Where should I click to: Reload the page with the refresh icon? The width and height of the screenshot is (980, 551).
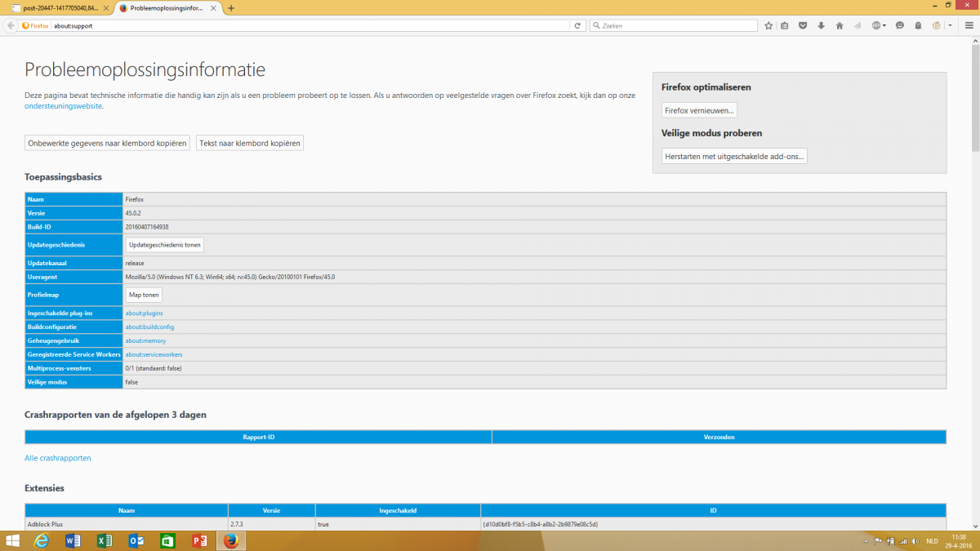point(577,25)
